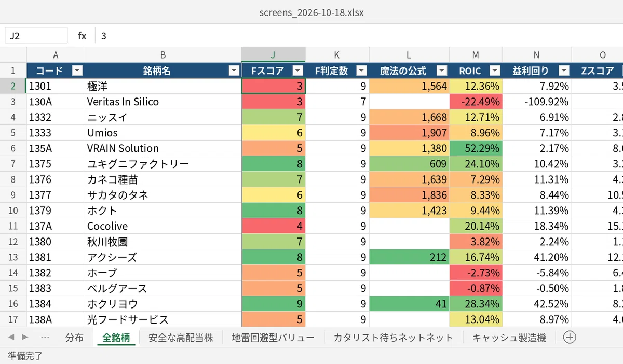Click the ベルグアース cell
Image resolution: width=623 pixels, height=364 pixels.
tap(163, 288)
